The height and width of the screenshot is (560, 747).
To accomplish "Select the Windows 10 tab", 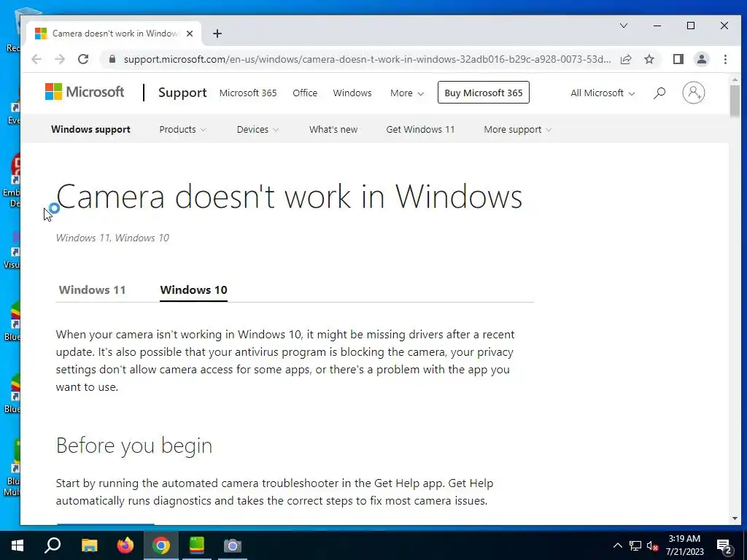I will pyautogui.click(x=193, y=290).
